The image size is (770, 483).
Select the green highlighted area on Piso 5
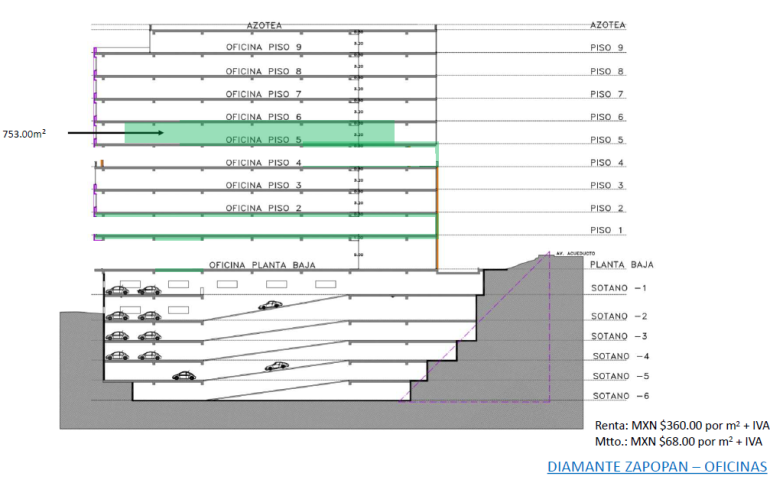tap(260, 132)
